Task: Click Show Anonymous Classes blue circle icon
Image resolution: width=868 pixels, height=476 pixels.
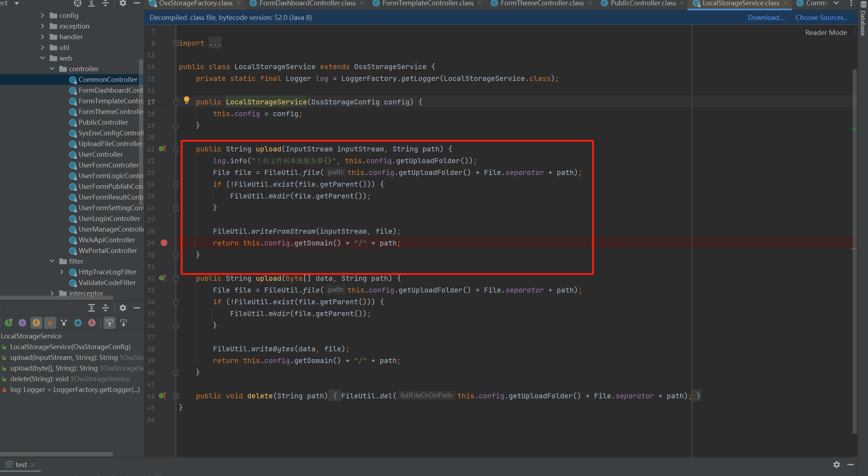Action: coord(78,323)
